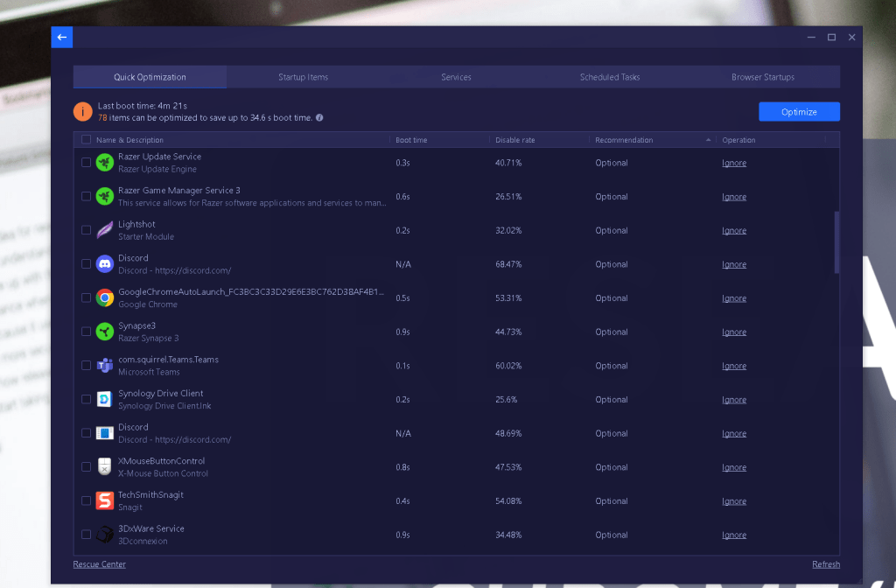Click the Synology Drive Client icon
The image size is (896, 588).
pos(105,399)
